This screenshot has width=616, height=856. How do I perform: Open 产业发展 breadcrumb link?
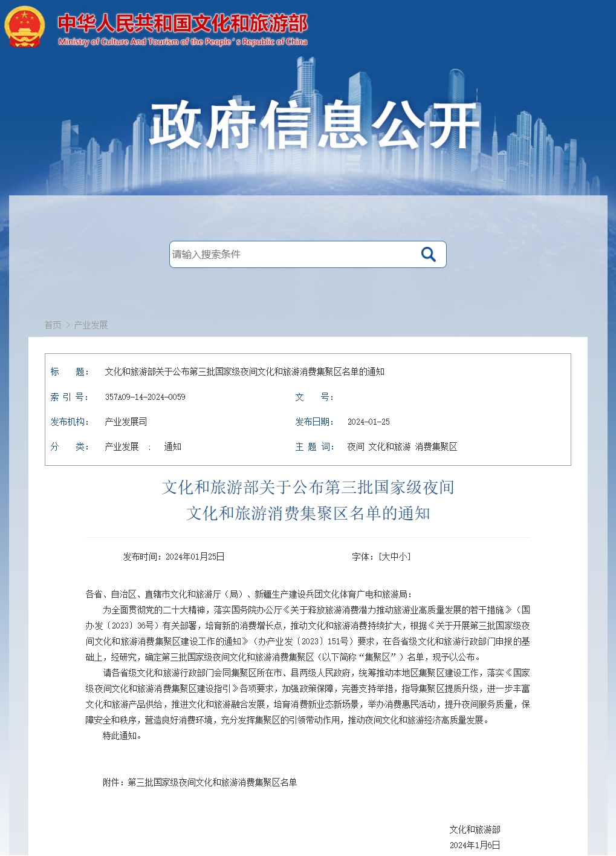pos(91,325)
